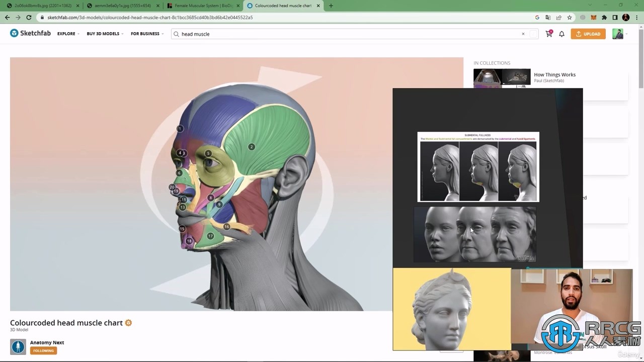Viewport: 644px width, 362px height.
Task: Click the marble bust reference image
Action: tap(452, 309)
